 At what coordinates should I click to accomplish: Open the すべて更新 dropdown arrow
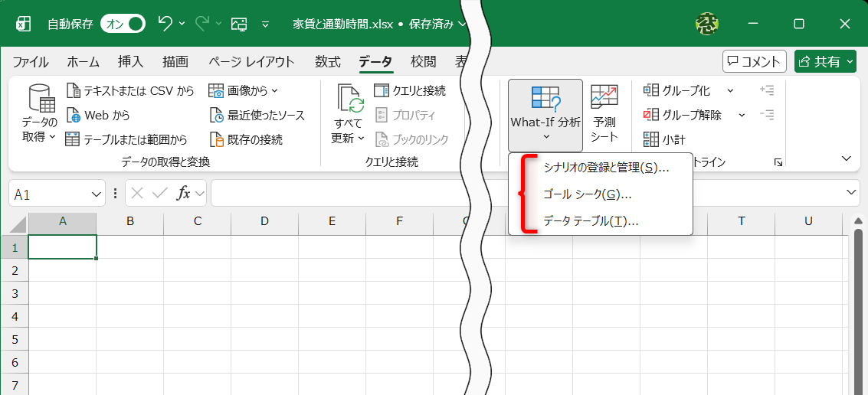click(362, 139)
